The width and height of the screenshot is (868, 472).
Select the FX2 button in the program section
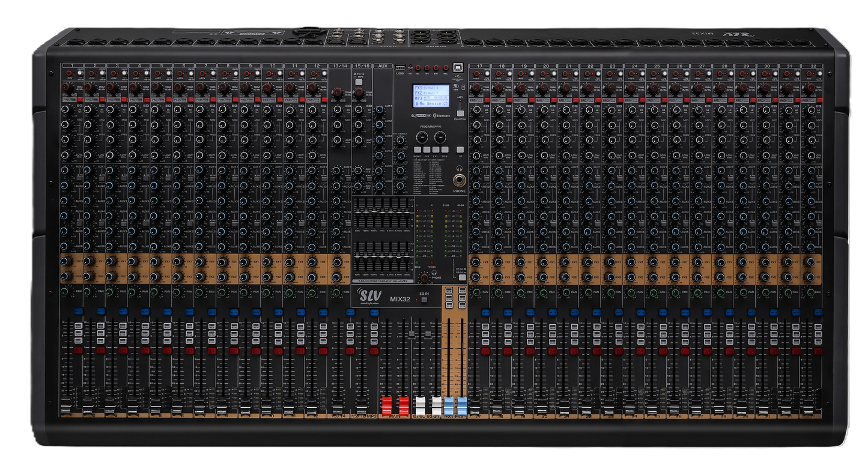pyautogui.click(x=436, y=150)
